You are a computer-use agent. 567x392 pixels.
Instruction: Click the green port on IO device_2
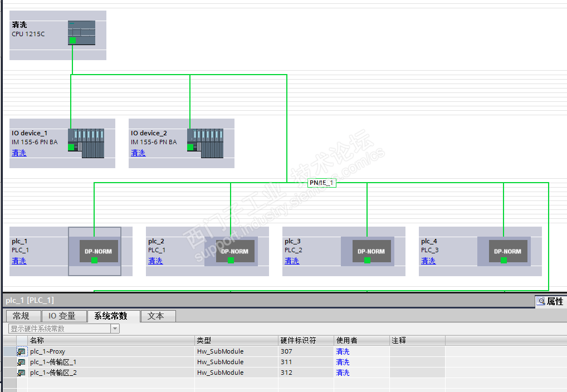[x=190, y=147]
